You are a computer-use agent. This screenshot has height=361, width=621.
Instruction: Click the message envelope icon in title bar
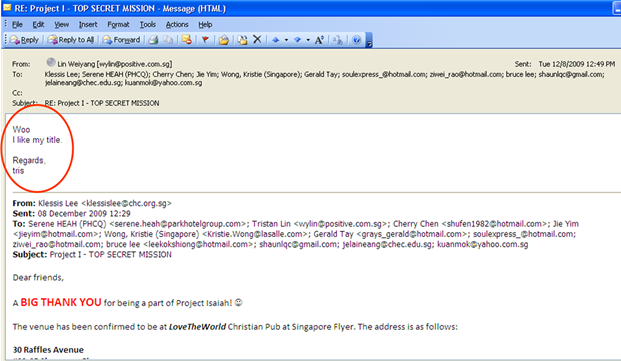click(7, 8)
